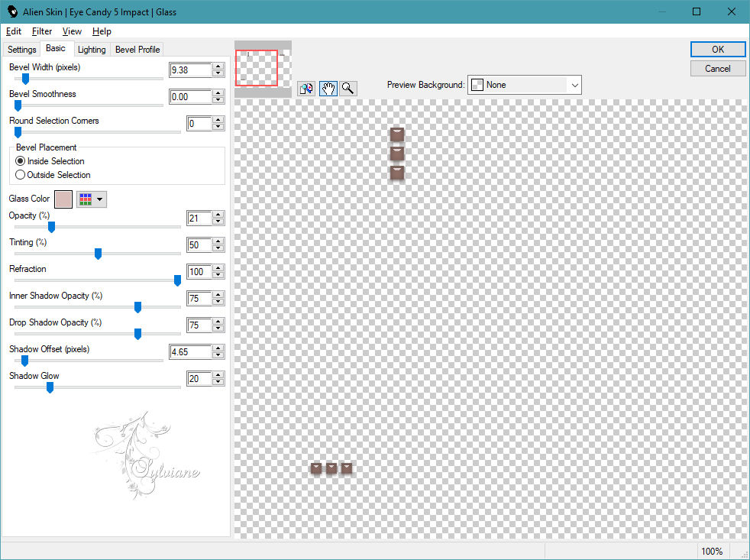Click the Round Selection Corners spinner arrows
Image resolution: width=750 pixels, height=560 pixels.
[x=218, y=124]
